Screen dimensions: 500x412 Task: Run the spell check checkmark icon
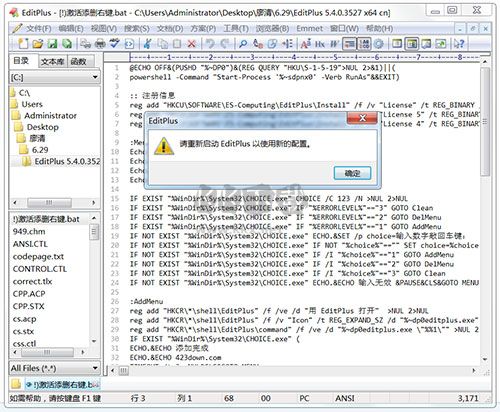pos(115,44)
